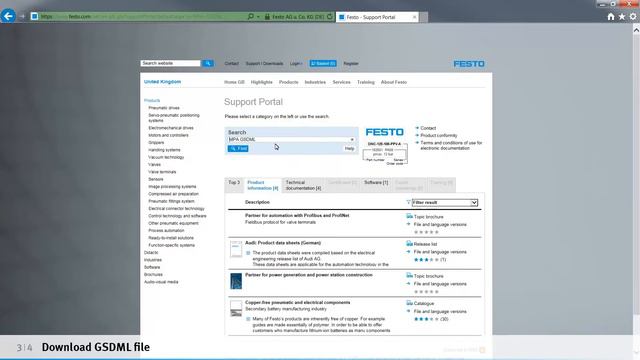
Task: Click the Help link in search box
Action: (x=349, y=149)
